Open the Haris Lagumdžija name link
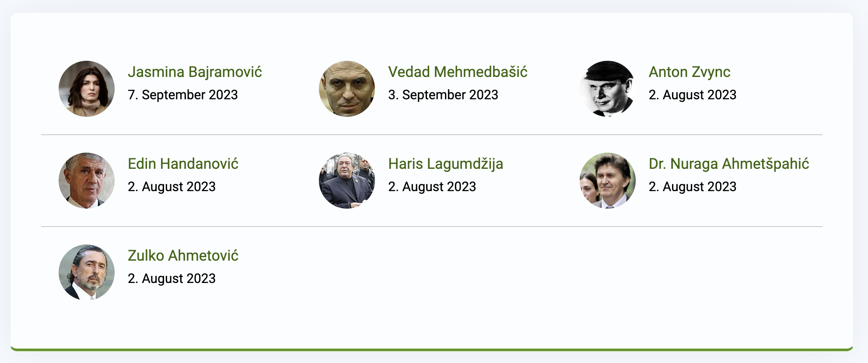Screen dimensions: 868x363 pyautogui.click(x=445, y=164)
